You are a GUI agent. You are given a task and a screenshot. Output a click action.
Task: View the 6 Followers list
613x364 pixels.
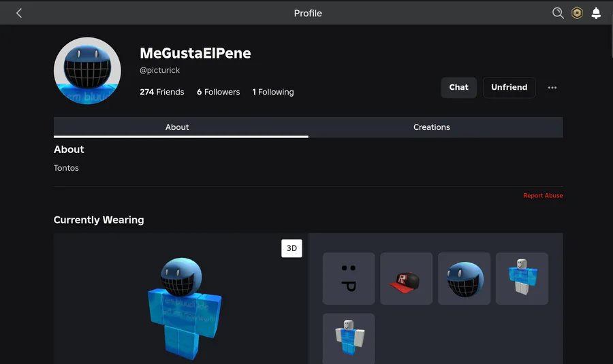coord(218,92)
